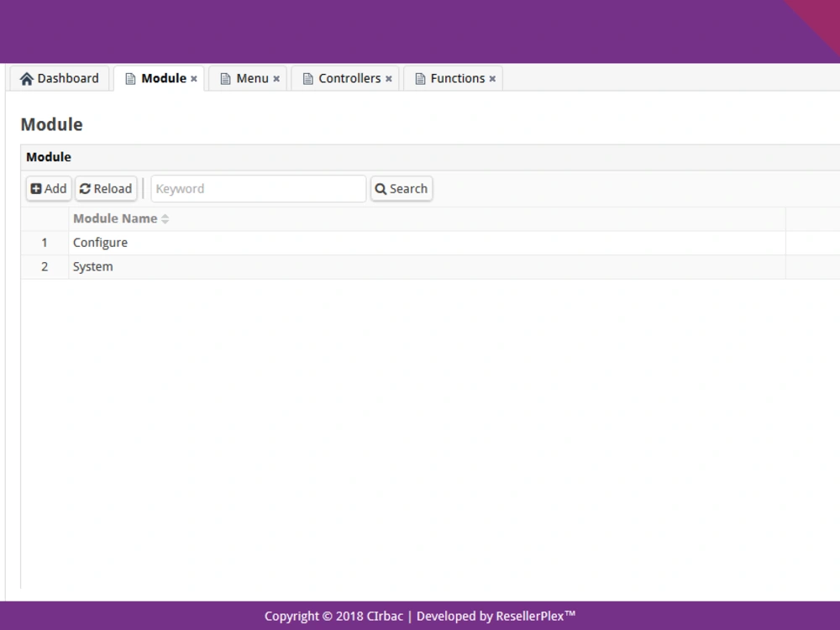Close the Controllers tab
The height and width of the screenshot is (630, 840).
[x=388, y=78]
